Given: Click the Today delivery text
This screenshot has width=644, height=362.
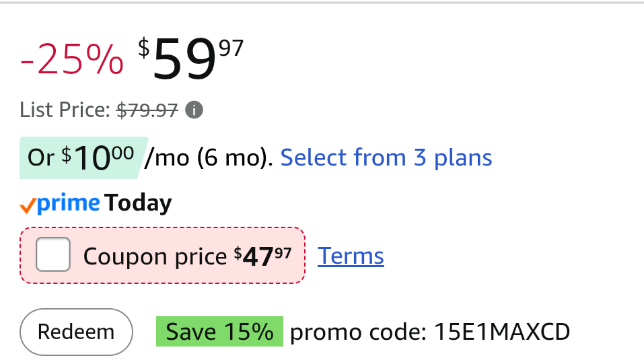Looking at the screenshot, I should [139, 203].
